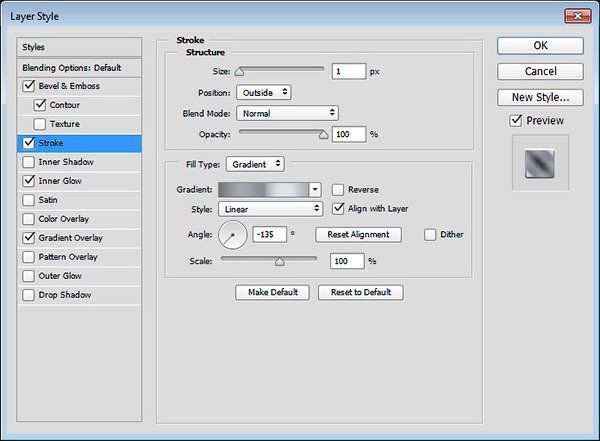Close the Layer Style dialog

[577, 16]
